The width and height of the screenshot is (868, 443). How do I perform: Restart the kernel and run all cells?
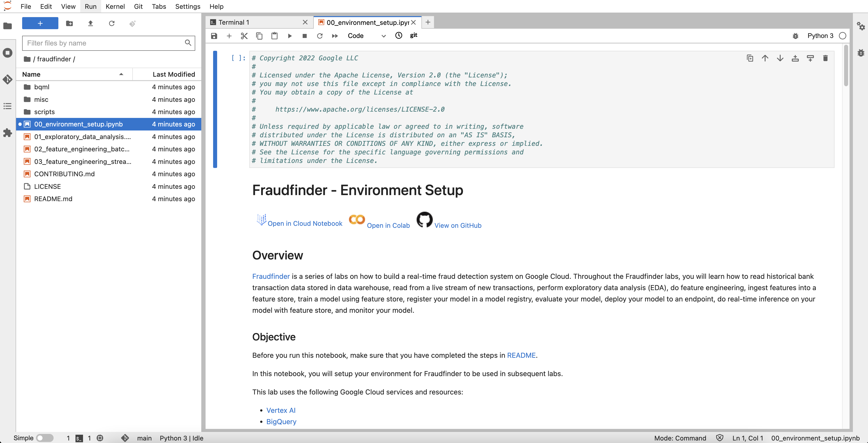pyautogui.click(x=335, y=36)
